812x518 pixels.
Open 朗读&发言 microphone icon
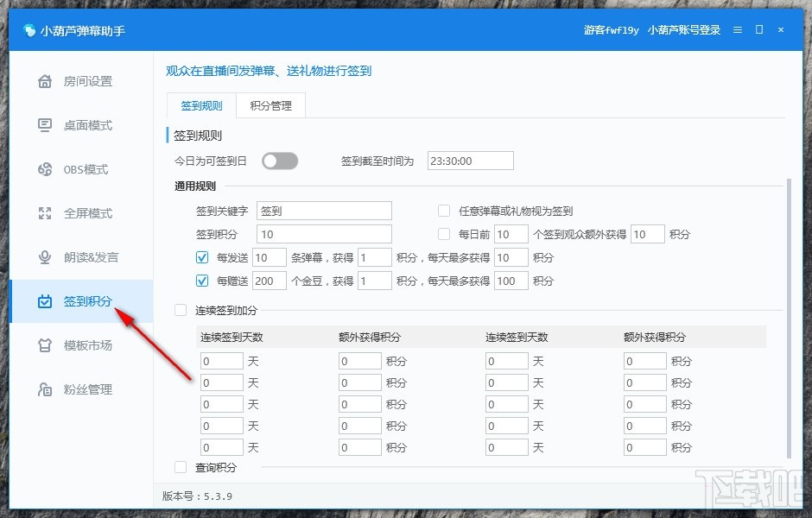pyautogui.click(x=45, y=257)
